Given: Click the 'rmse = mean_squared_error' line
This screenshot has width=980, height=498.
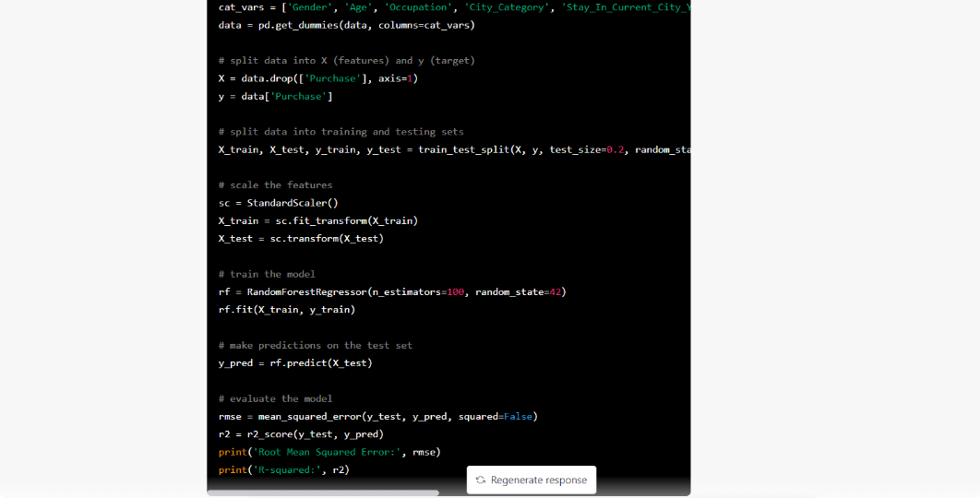Looking at the screenshot, I should coord(378,417).
